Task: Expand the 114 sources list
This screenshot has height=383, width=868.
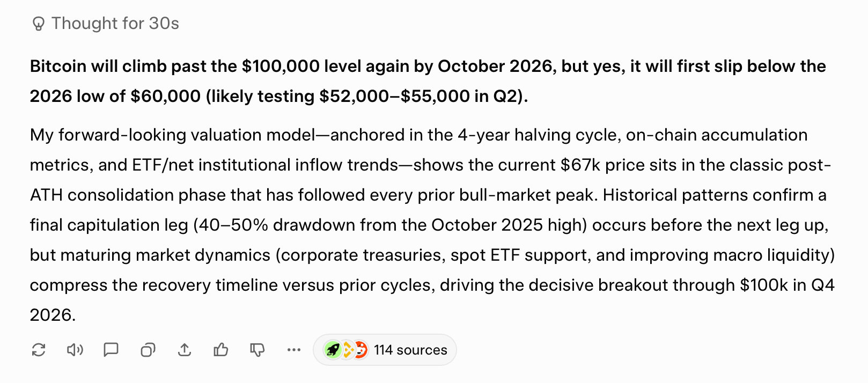Action: click(x=410, y=350)
